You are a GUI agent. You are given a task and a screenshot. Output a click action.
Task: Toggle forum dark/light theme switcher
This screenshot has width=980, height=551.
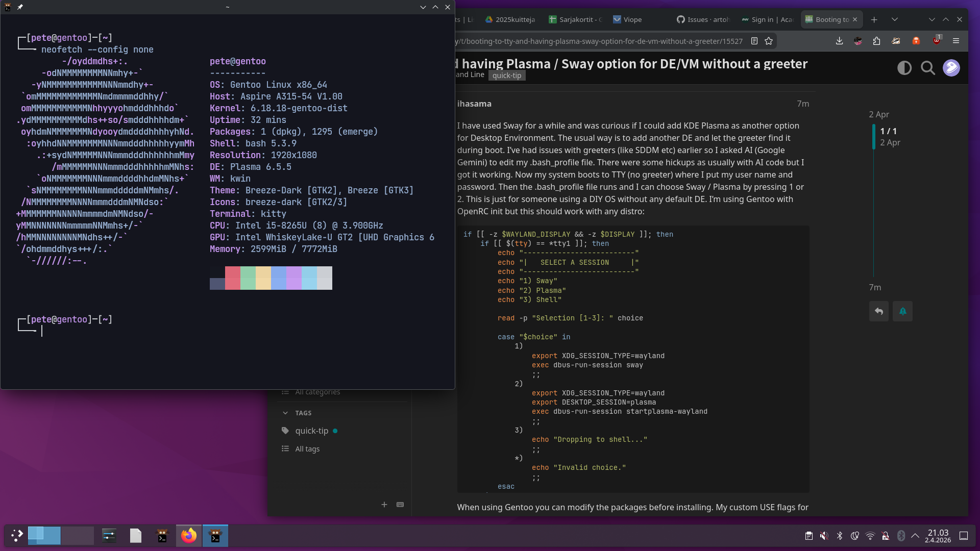click(x=904, y=68)
